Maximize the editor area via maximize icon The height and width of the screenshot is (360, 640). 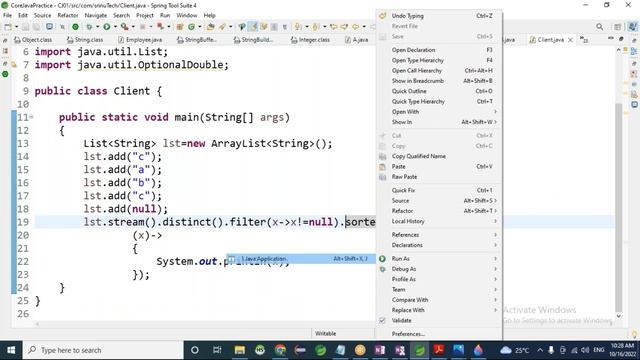(621, 39)
